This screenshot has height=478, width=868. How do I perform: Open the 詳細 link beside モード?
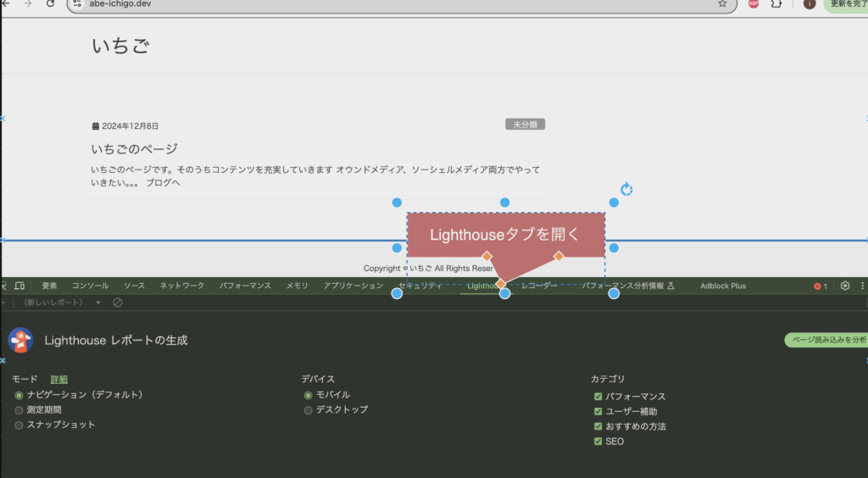[58, 380]
